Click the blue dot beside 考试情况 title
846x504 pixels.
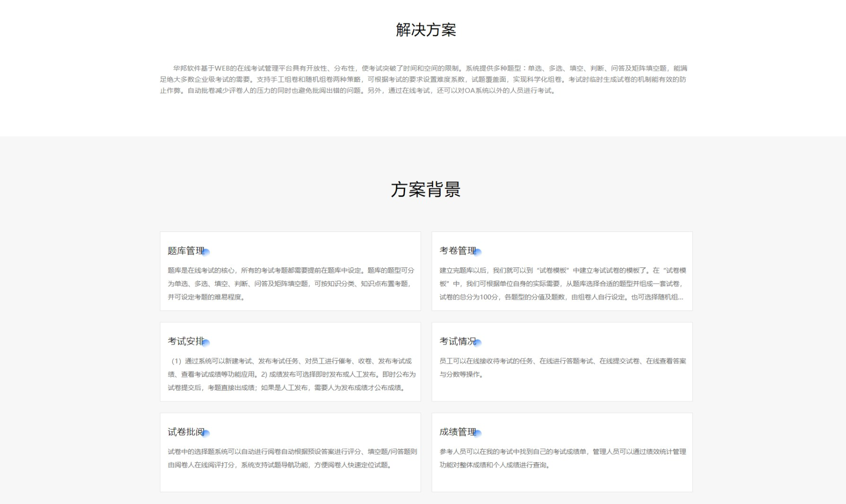coord(477,343)
